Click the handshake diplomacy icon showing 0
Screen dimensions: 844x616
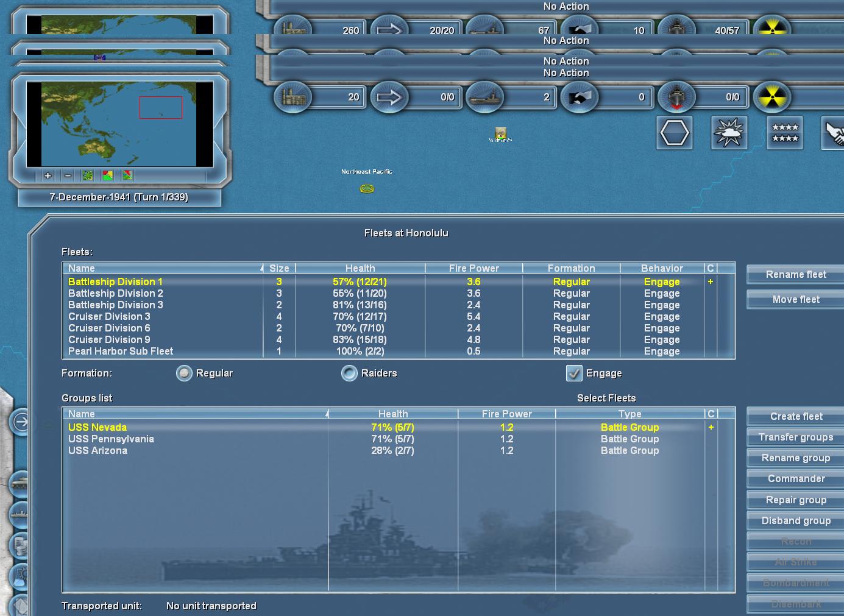[x=580, y=97]
